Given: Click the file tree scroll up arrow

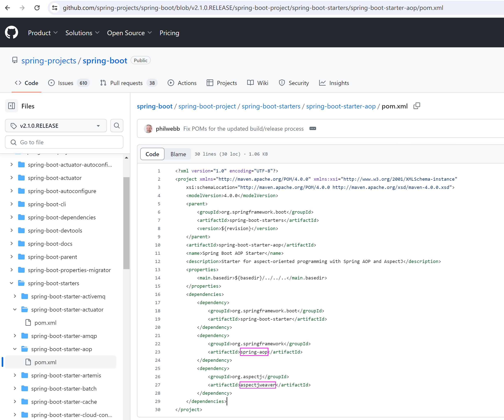Looking at the screenshot, I should coord(126,158).
